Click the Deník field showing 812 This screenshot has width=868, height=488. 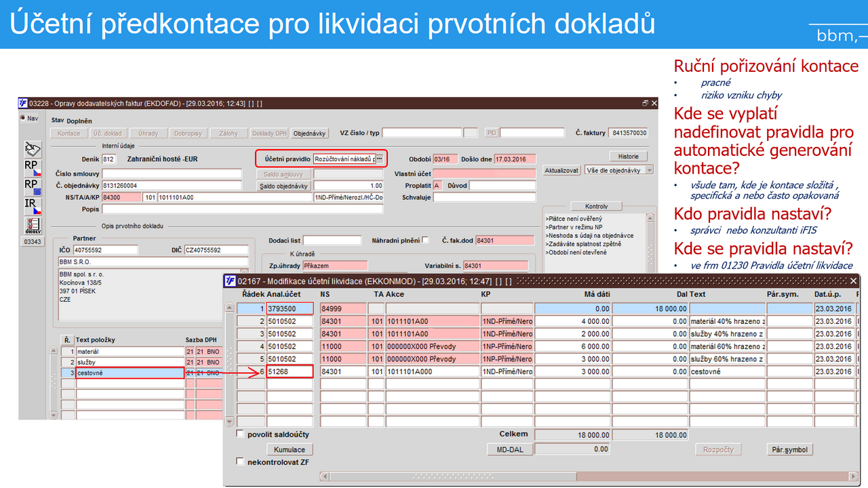tap(109, 159)
